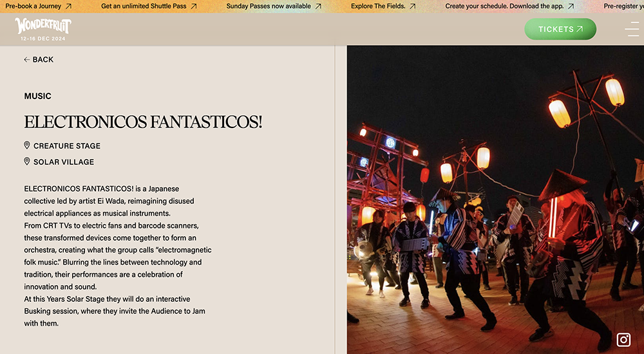Open the Pre-book a Journey banner link
Image resolution: width=644 pixels, height=354 pixels.
[38, 6]
